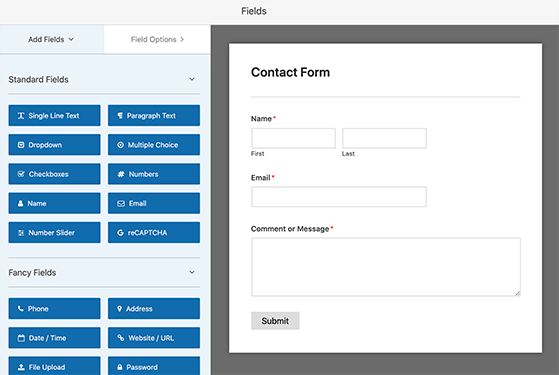Insert the reCAPTCHA field
559x375 pixels.
(154, 232)
